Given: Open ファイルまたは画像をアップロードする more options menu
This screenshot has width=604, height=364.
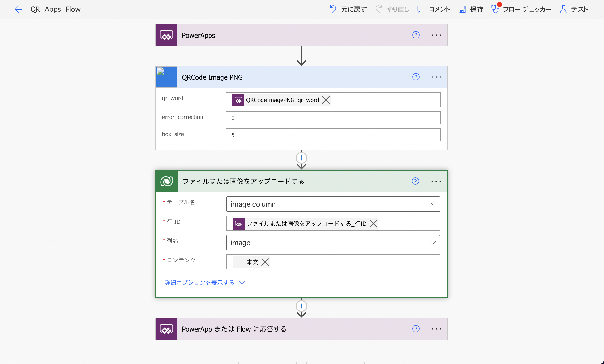Looking at the screenshot, I should click(x=436, y=181).
